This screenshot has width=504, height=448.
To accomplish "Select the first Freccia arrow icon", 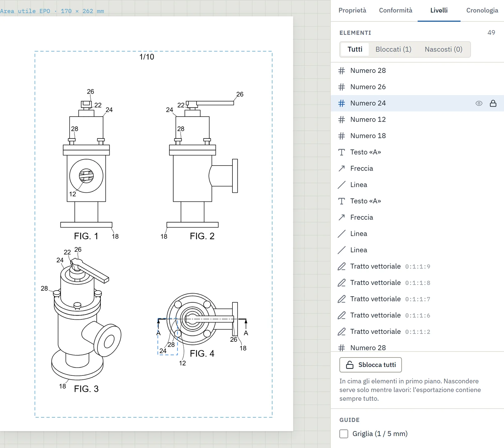I will 341,169.
